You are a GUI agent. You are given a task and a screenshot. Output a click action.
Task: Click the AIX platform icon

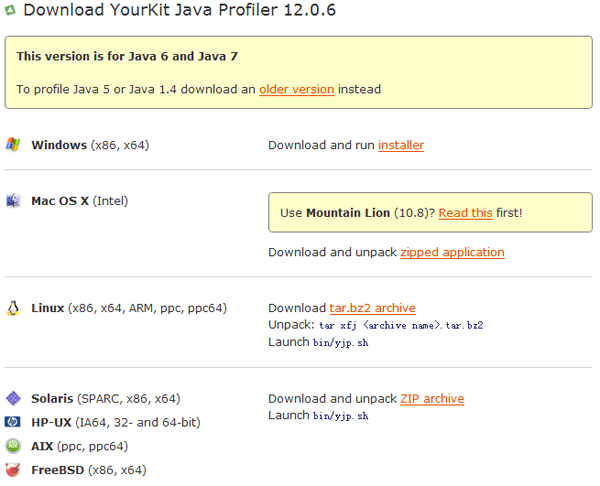[x=13, y=446]
